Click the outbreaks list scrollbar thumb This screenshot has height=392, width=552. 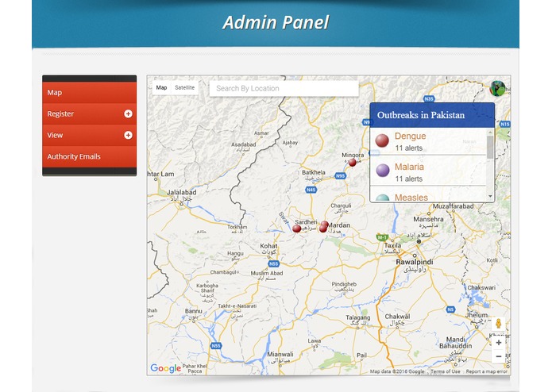pos(490,147)
